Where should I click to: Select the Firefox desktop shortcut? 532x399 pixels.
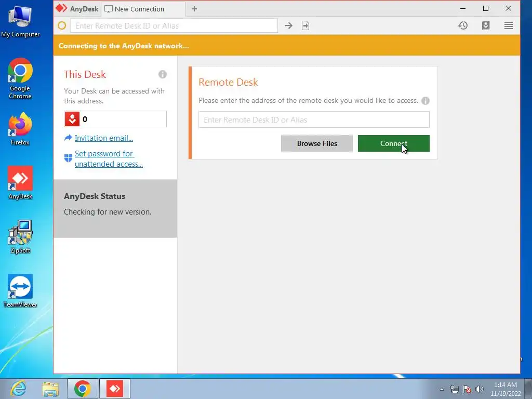(x=20, y=129)
